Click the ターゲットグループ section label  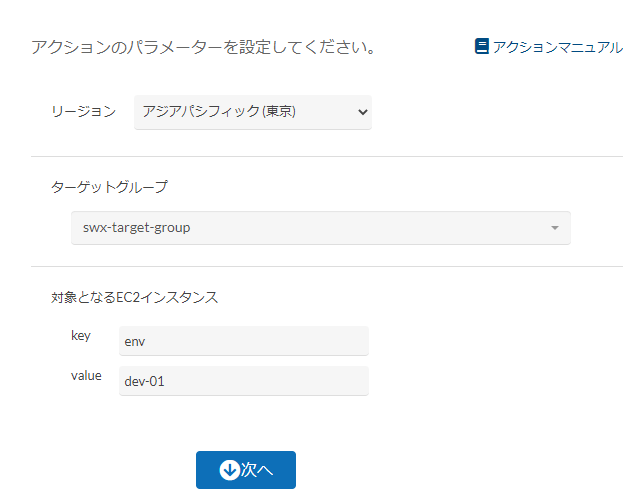click(x=109, y=187)
